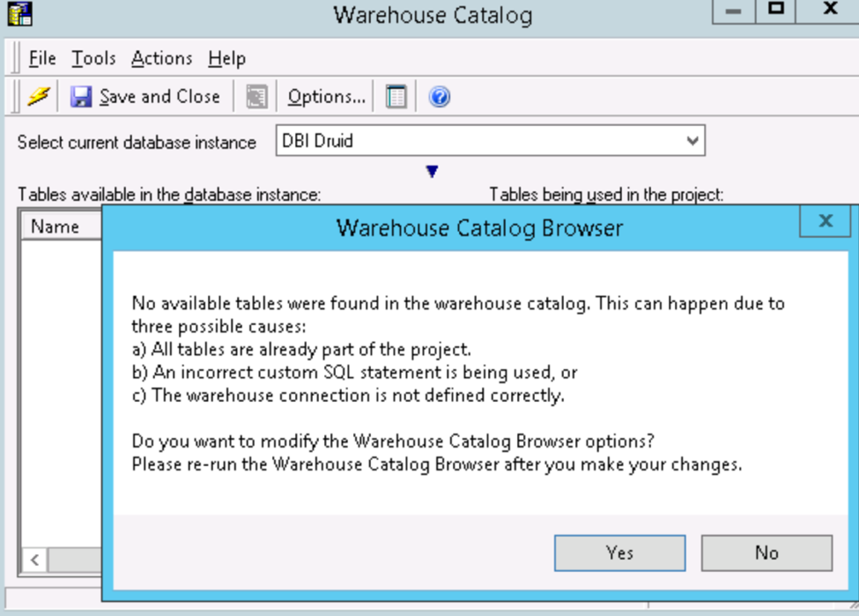
Task: Open the File menu
Action: click(x=42, y=59)
